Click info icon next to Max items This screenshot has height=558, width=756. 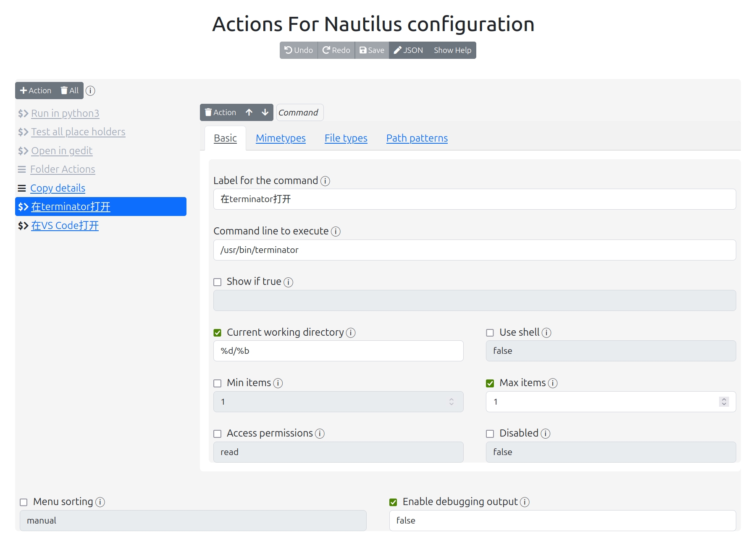[x=553, y=383]
